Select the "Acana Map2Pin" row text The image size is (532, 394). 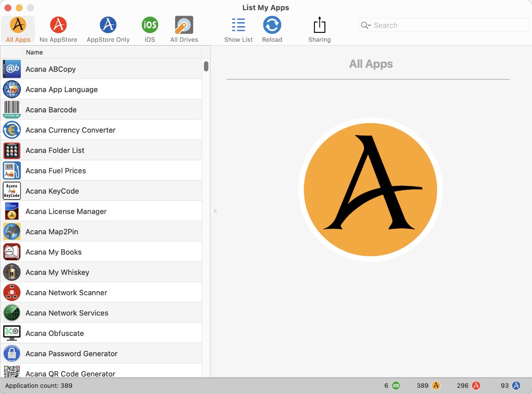52,232
